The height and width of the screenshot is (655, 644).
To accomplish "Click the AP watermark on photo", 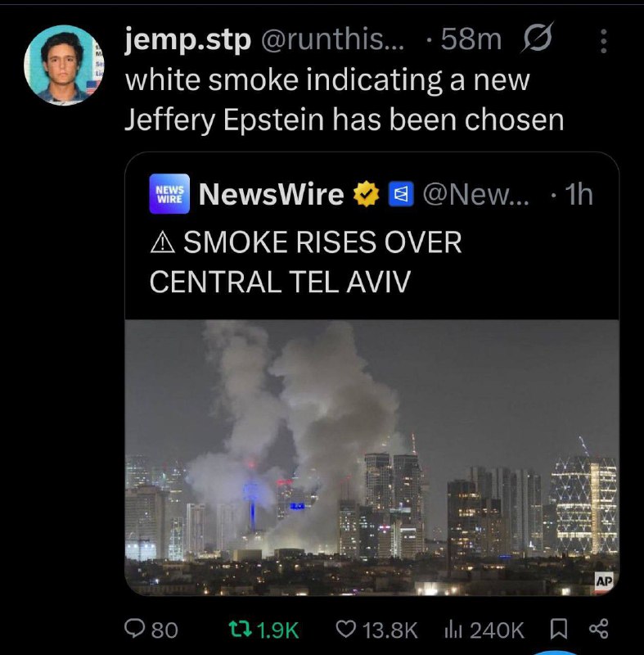I will (604, 581).
